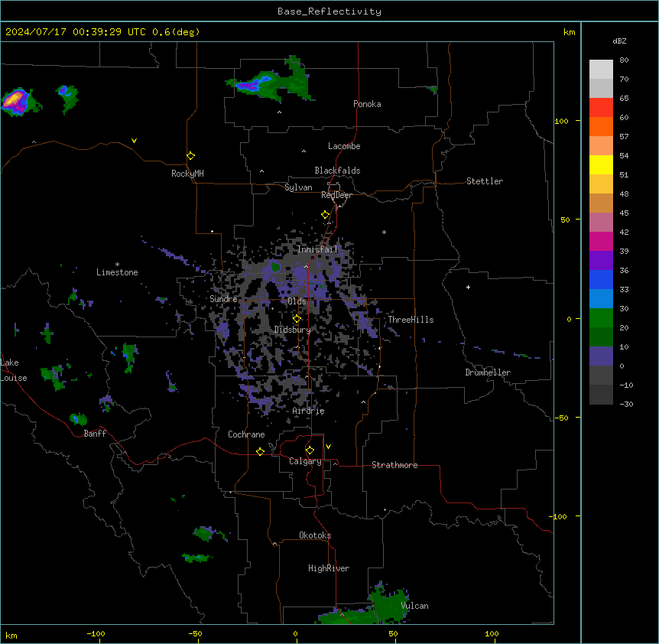This screenshot has width=659, height=644.
Task: Click the Calgary city label
Action: 306,461
